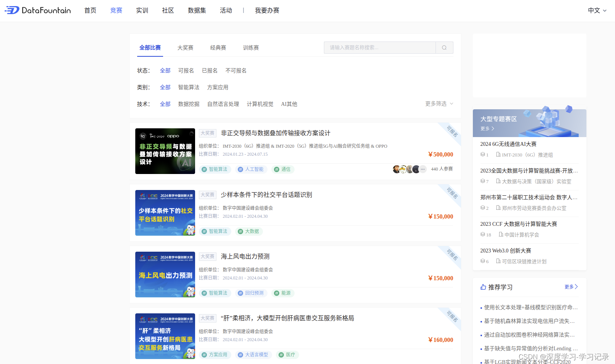Open 首页 in top navigation
The height and width of the screenshot is (364, 615).
coord(90,10)
